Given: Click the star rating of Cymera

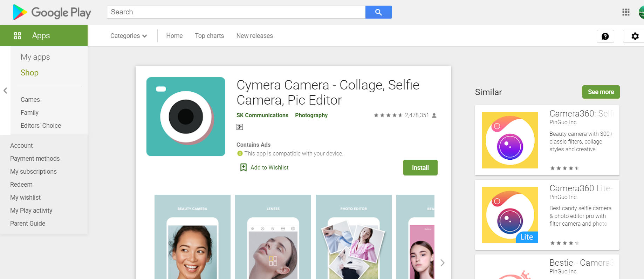Looking at the screenshot, I should click(x=388, y=115).
